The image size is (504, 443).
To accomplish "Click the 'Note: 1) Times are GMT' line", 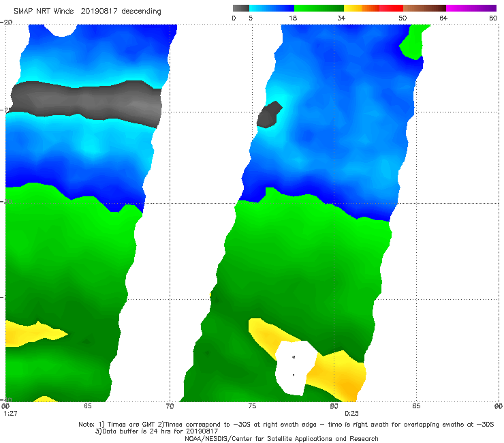I will coord(286,425).
